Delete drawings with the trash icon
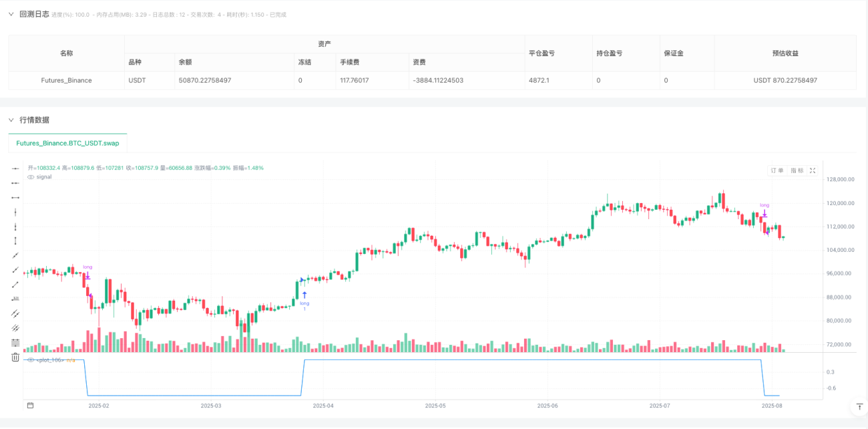The image size is (868, 429). 15,357
